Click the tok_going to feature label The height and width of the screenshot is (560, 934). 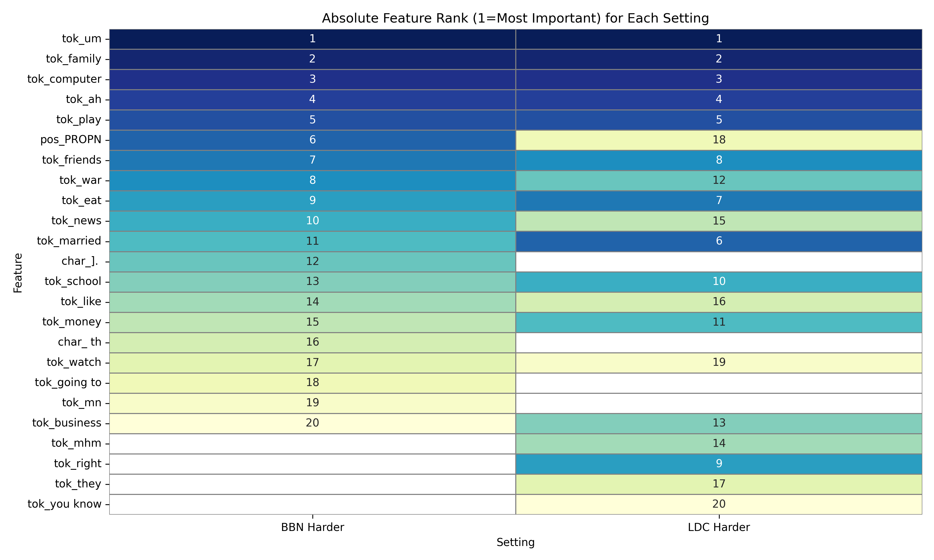[68, 382]
